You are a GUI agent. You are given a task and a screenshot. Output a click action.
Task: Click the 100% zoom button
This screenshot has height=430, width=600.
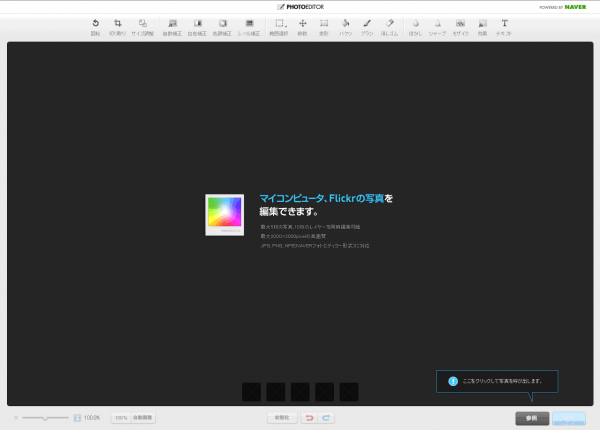pos(120,417)
